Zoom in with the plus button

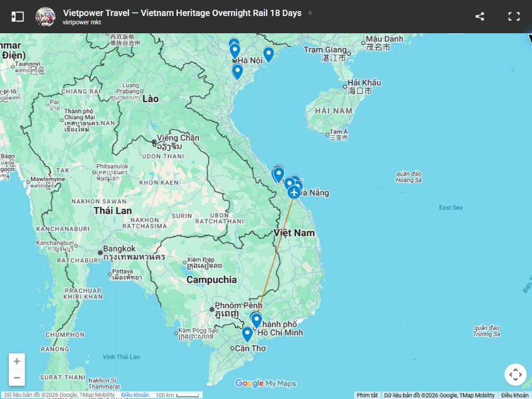coord(17,361)
